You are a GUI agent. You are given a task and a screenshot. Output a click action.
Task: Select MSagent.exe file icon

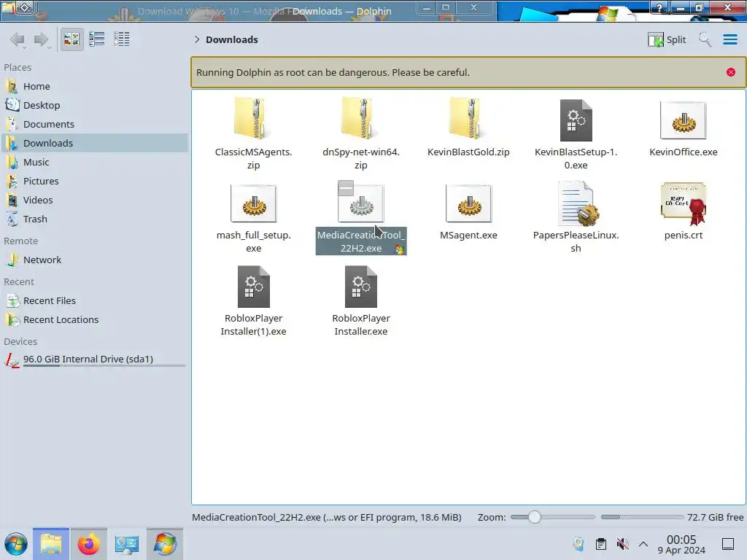(468, 203)
